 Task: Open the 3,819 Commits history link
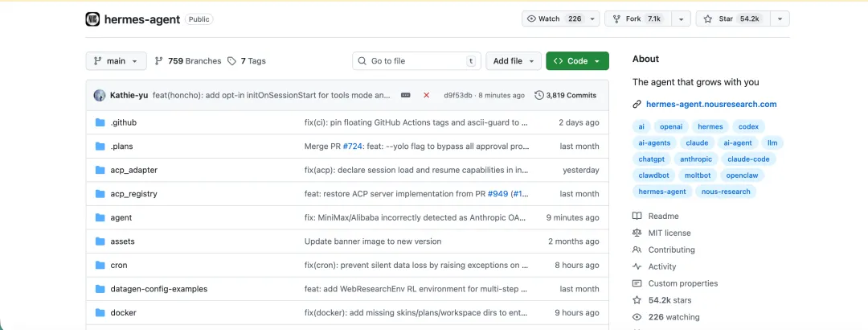(565, 96)
